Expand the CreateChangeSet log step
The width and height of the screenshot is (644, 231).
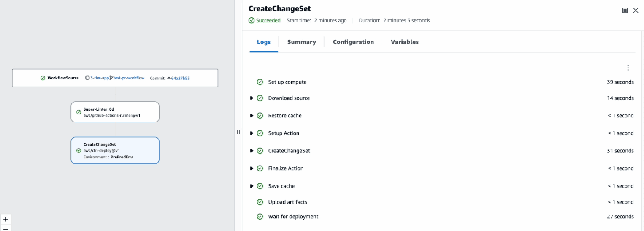click(252, 151)
